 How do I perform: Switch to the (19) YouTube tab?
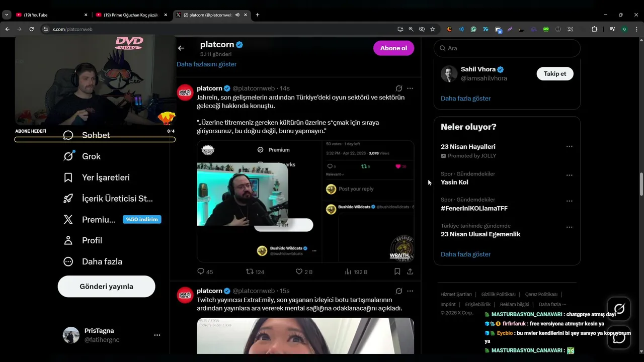pos(51,15)
